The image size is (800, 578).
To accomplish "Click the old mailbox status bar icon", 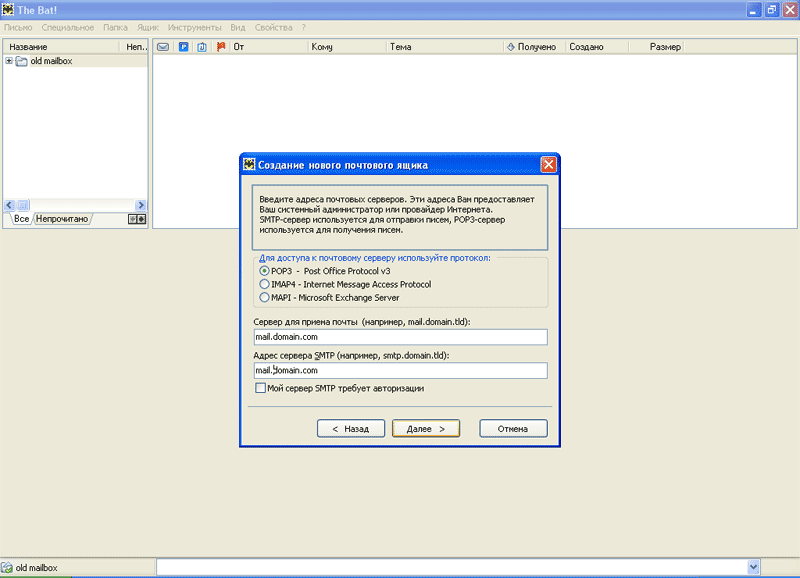I will coord(7,567).
